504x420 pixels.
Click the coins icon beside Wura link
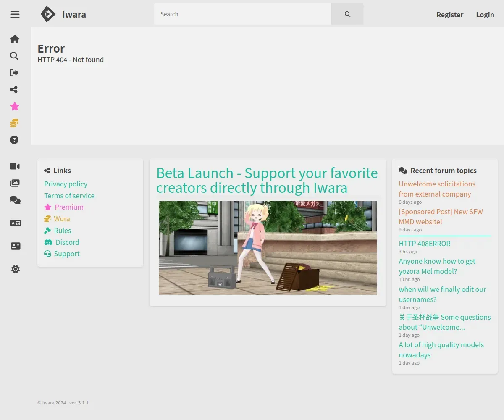pos(47,219)
